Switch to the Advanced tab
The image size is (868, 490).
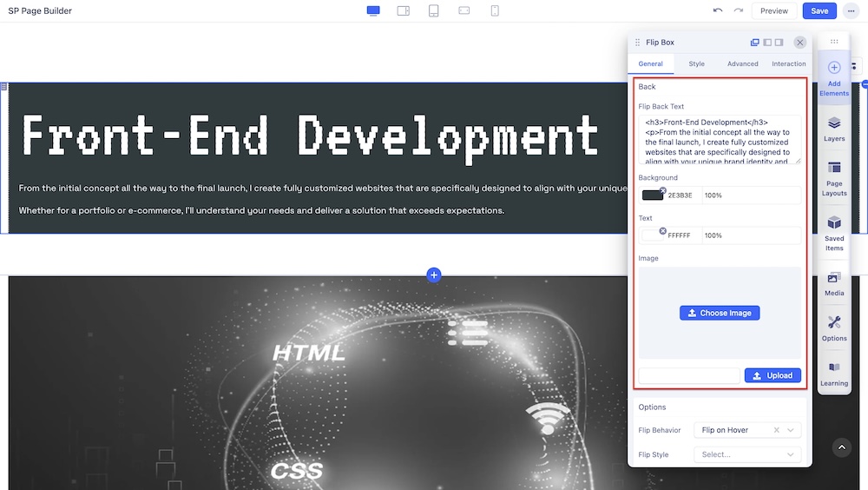(x=742, y=63)
